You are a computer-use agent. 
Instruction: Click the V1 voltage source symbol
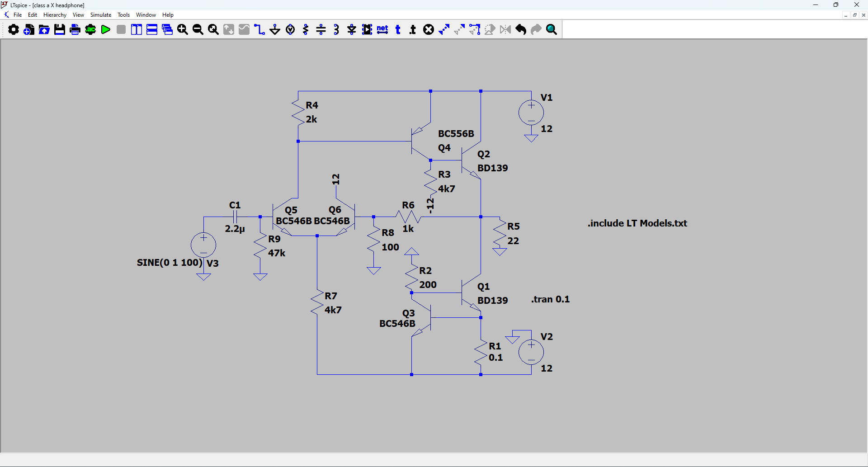coord(531,113)
